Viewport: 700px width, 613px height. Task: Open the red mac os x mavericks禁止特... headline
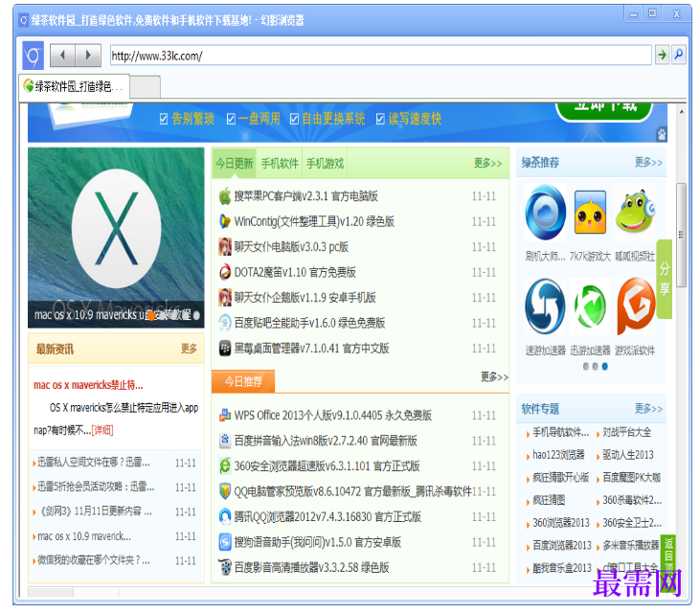click(x=88, y=385)
